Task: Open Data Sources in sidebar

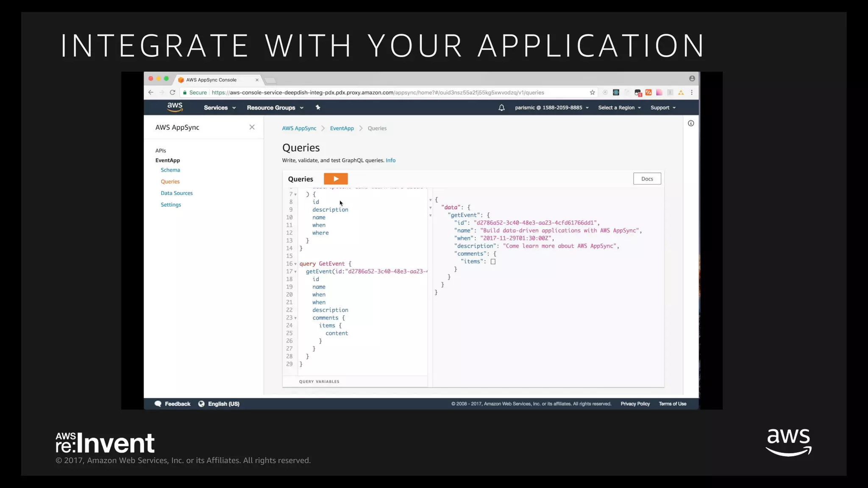Action: [x=176, y=193]
